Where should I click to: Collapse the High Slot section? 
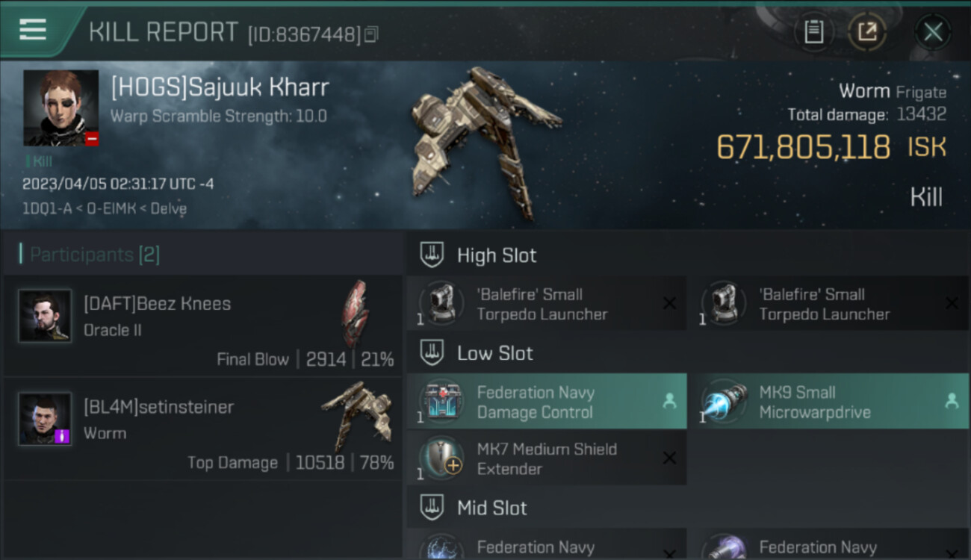[689, 255]
